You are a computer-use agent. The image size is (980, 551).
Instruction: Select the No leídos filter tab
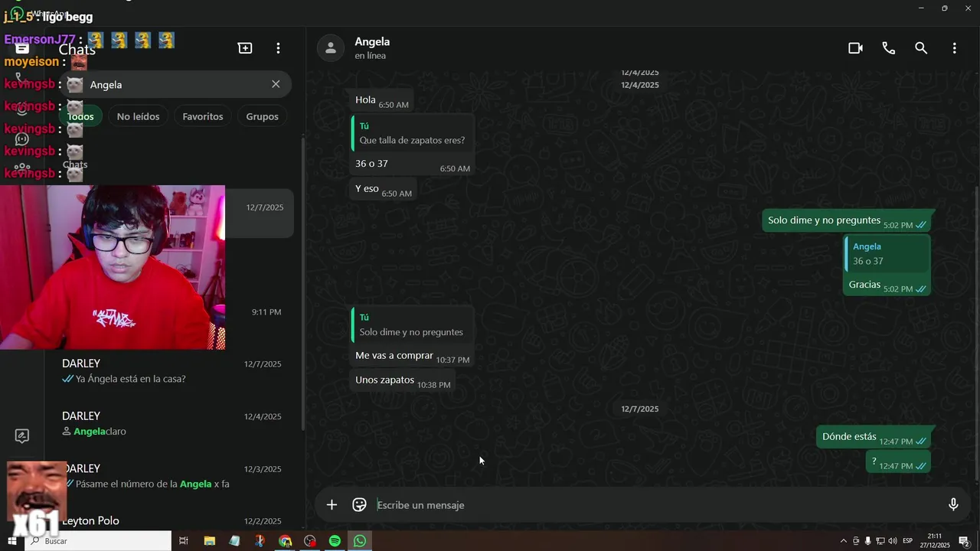[x=138, y=116]
